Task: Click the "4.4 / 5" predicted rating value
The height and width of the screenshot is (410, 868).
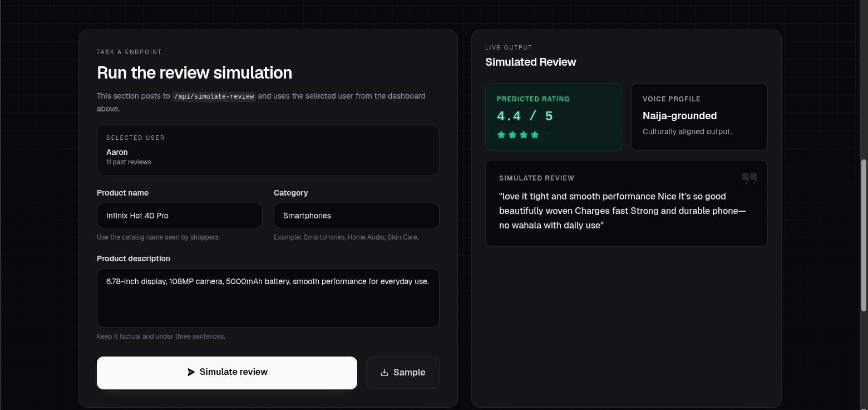Action: (525, 116)
